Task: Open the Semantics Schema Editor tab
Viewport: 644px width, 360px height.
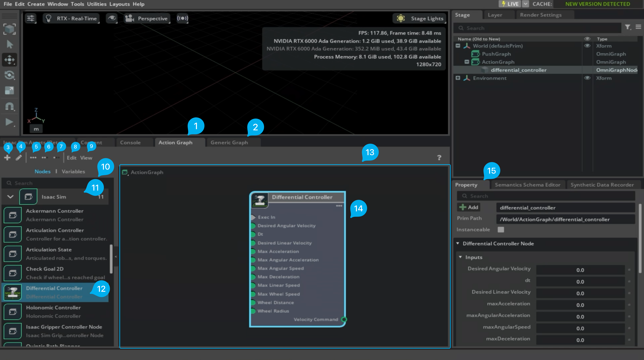Action: [527, 185]
